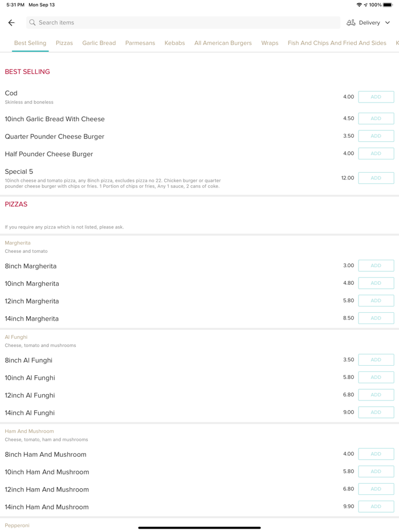Image resolution: width=399 pixels, height=532 pixels.
Task: Expand the Delivery dropdown chevron
Action: click(x=388, y=23)
